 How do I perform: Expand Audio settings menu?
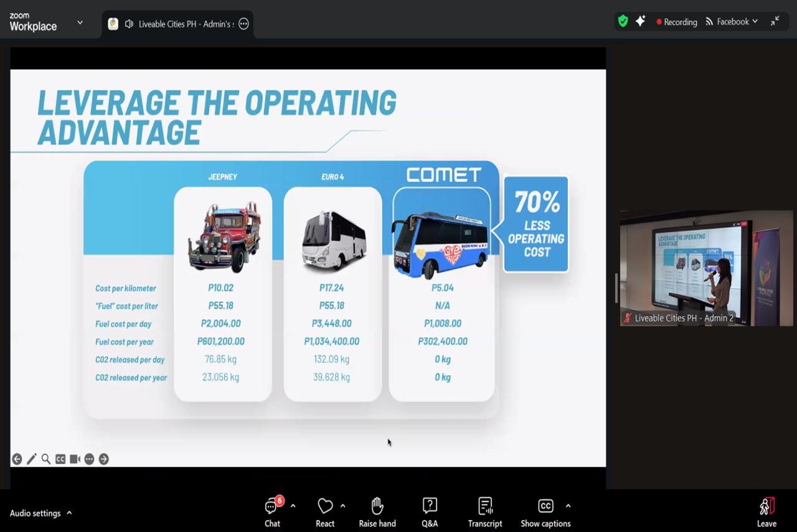[x=41, y=513]
